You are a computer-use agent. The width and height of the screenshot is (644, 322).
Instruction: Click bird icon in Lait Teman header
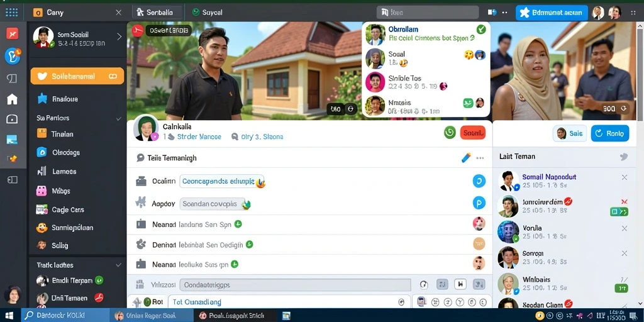point(624,157)
